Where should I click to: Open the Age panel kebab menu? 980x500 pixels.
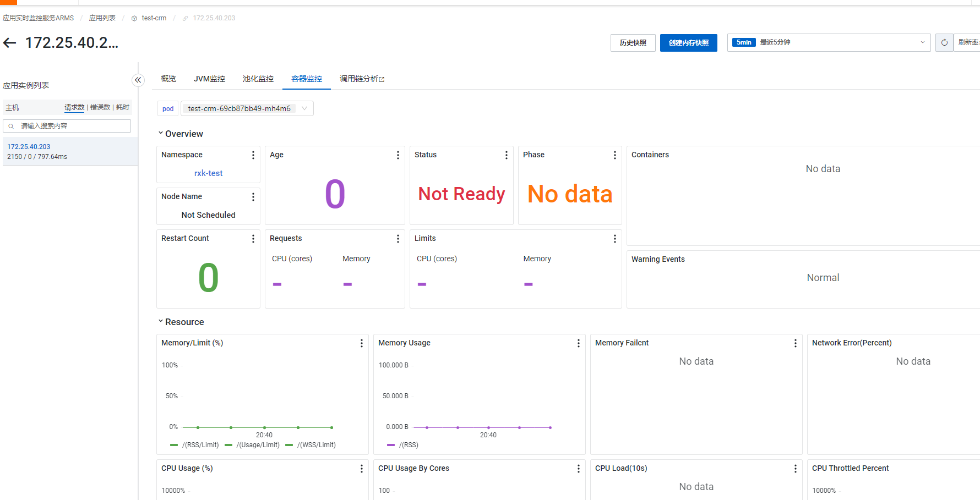(398, 155)
